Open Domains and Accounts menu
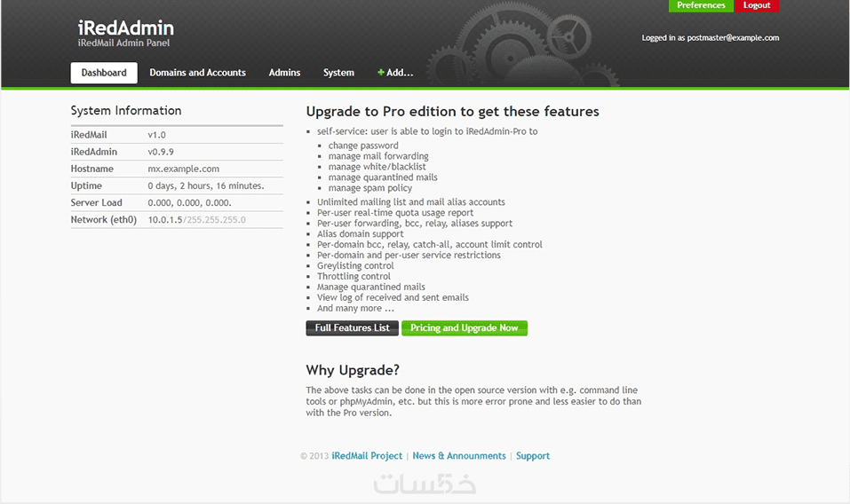The image size is (850, 504). point(197,73)
